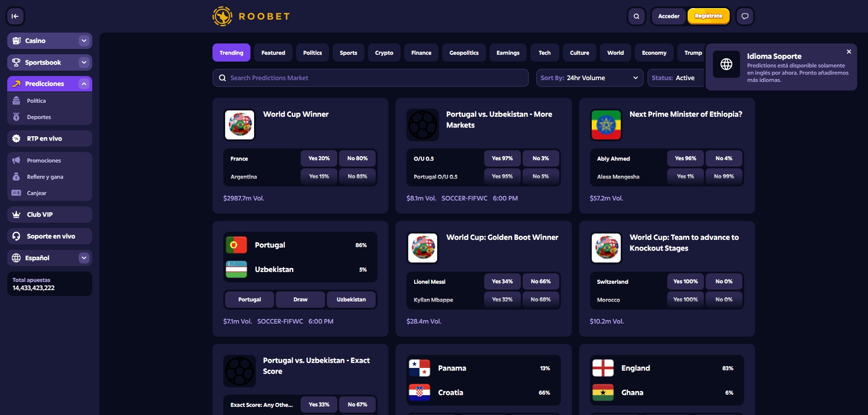The image size is (868, 415).
Task: Bet Yes 96% on Abiy Ahmed
Action: click(685, 158)
